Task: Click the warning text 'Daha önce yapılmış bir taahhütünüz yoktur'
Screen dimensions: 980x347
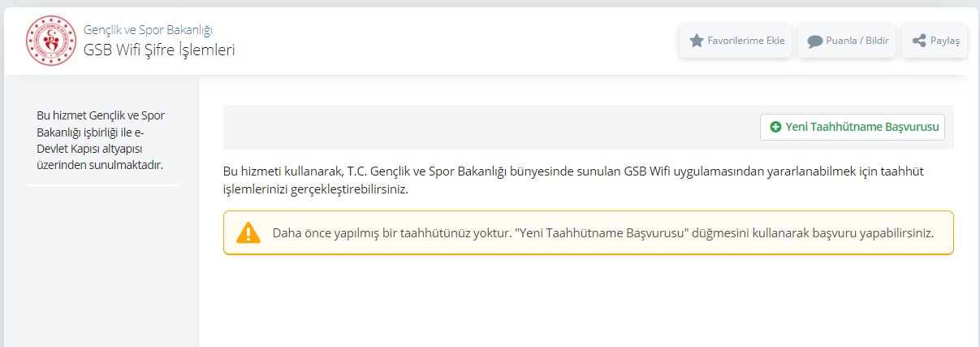Action: pyautogui.click(x=392, y=232)
